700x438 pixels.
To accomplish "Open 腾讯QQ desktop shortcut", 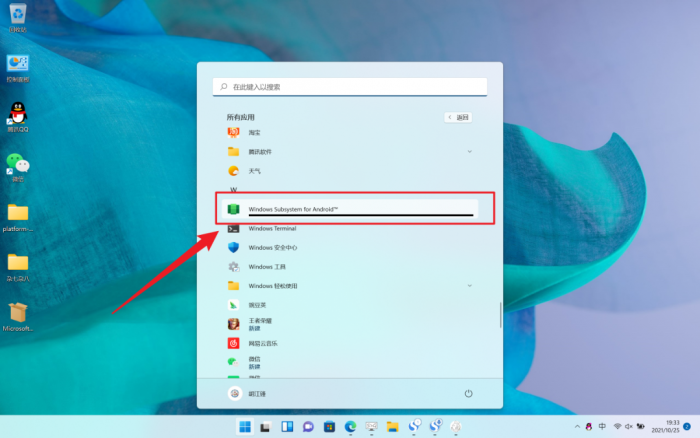I will tap(18, 116).
